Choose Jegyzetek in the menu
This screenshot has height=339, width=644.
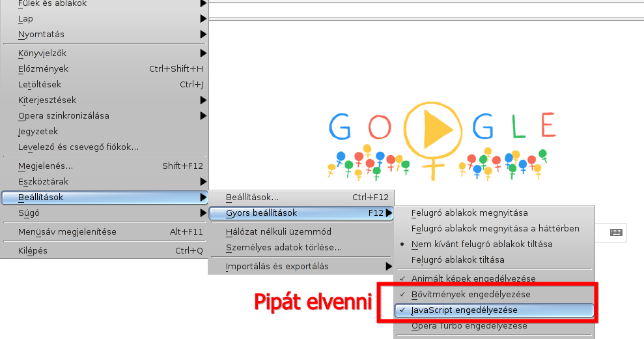click(104, 131)
